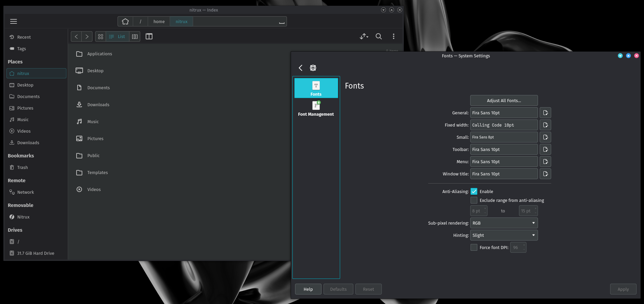Image resolution: width=644 pixels, height=304 pixels.
Task: Click the home icon in the path bar
Action: pos(125,21)
